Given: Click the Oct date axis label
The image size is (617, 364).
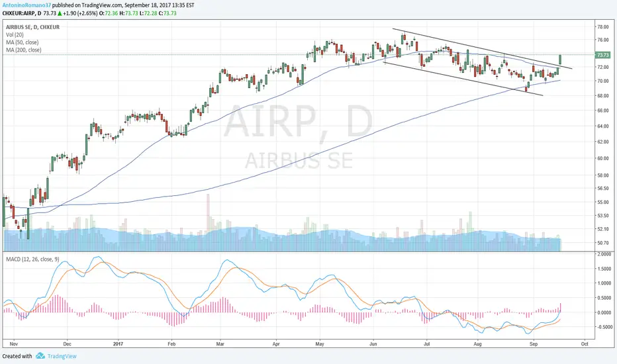Looking at the screenshot, I should [585, 344].
